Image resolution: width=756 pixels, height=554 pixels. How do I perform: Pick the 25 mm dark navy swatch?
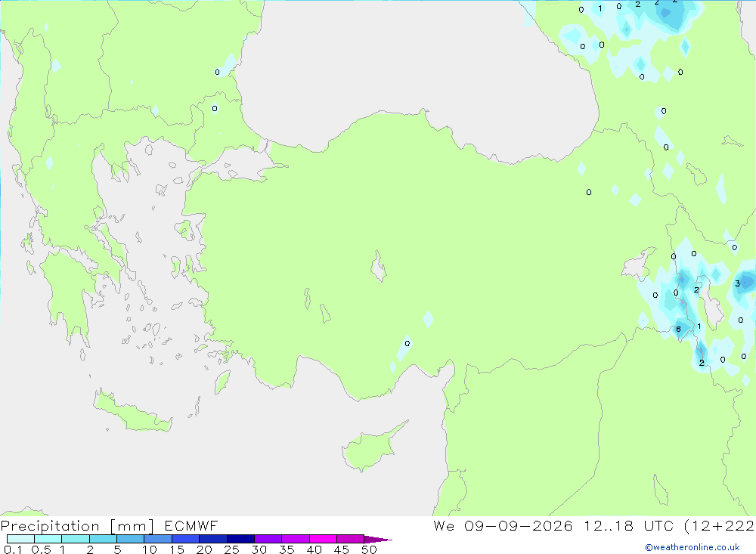pos(240,539)
